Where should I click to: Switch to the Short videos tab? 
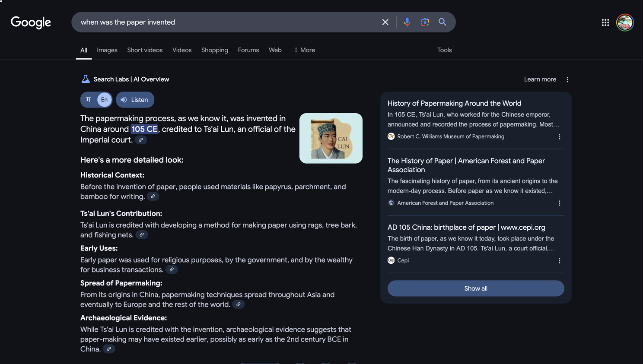(145, 50)
